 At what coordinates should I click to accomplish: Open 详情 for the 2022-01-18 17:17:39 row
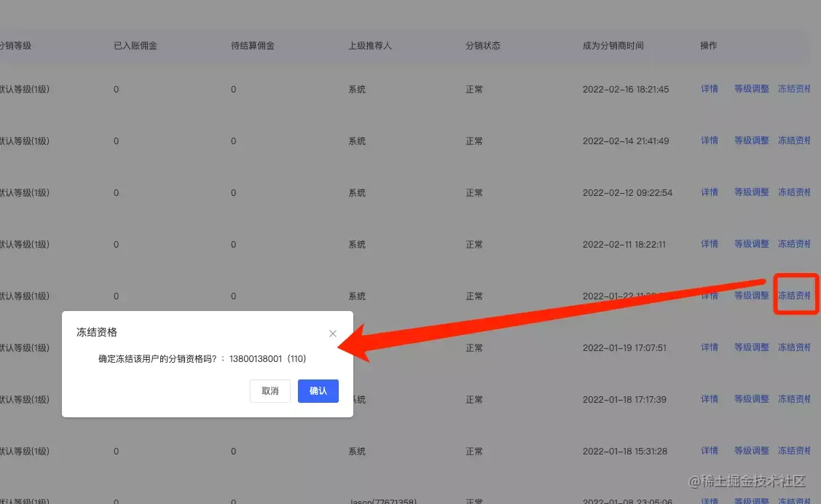pyautogui.click(x=710, y=399)
